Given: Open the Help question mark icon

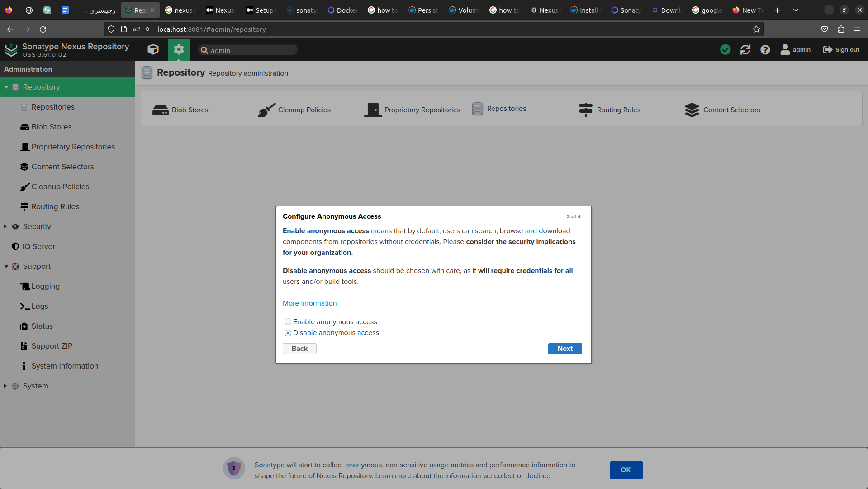Looking at the screenshot, I should [765, 50].
